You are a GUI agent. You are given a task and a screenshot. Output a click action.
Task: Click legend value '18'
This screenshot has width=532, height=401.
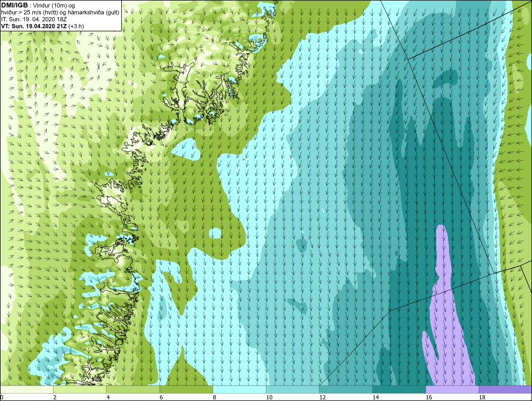482,397
